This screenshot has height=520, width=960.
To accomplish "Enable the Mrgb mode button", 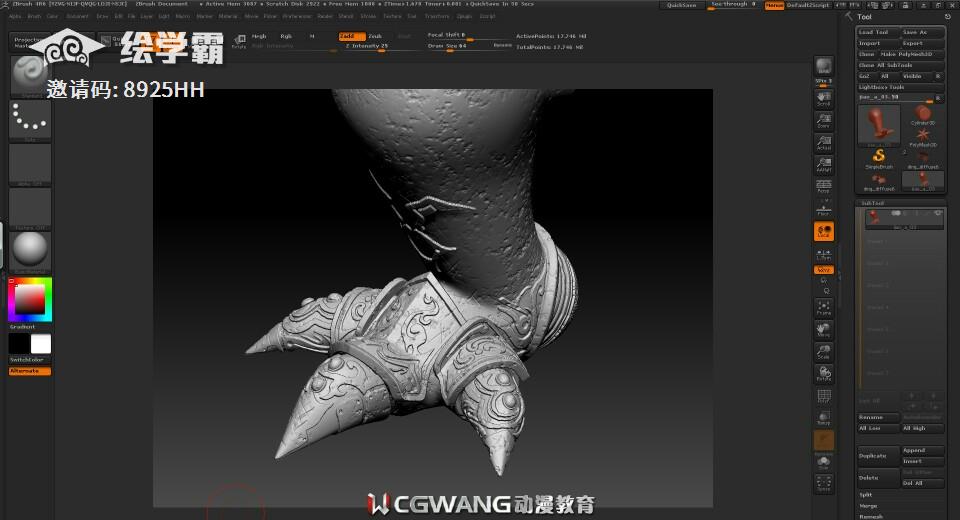I will [x=260, y=36].
